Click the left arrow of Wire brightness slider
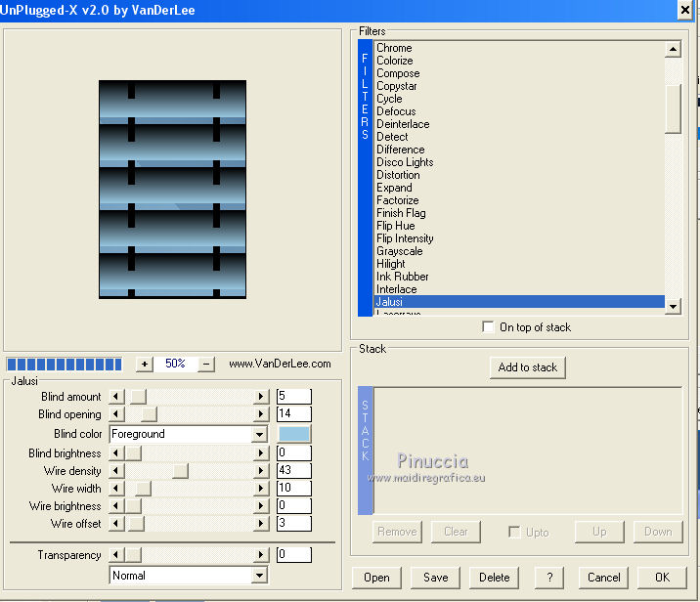The height and width of the screenshot is (602, 700). (116, 505)
